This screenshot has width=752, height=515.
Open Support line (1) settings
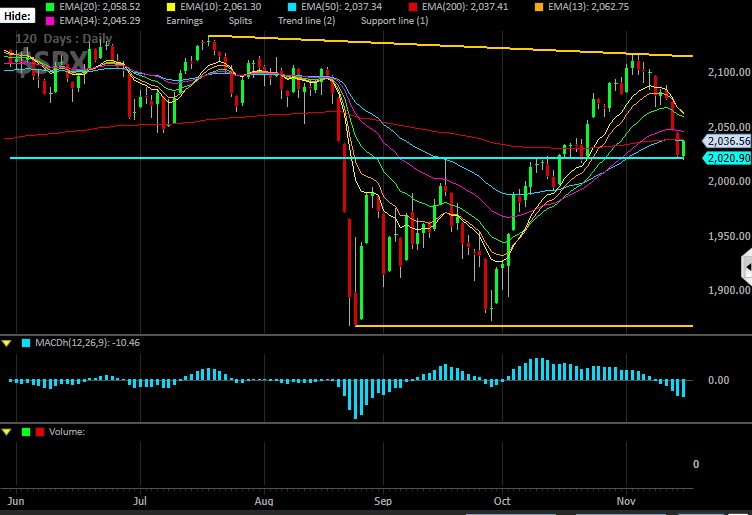pyautogui.click(x=394, y=21)
